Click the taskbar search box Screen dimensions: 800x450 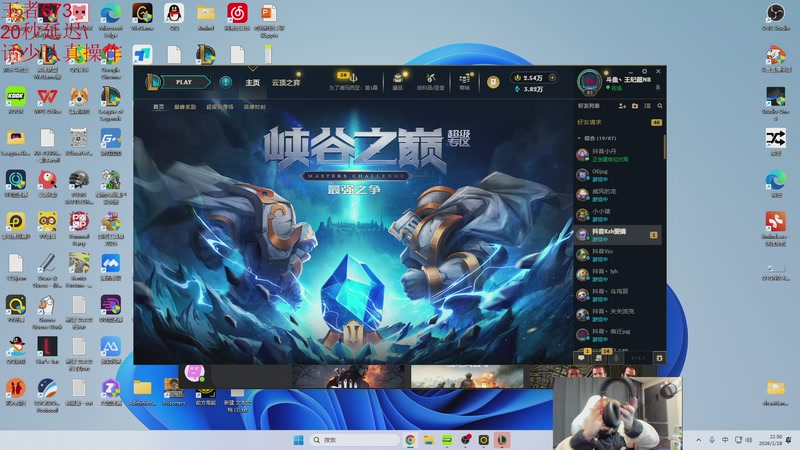[x=354, y=440]
